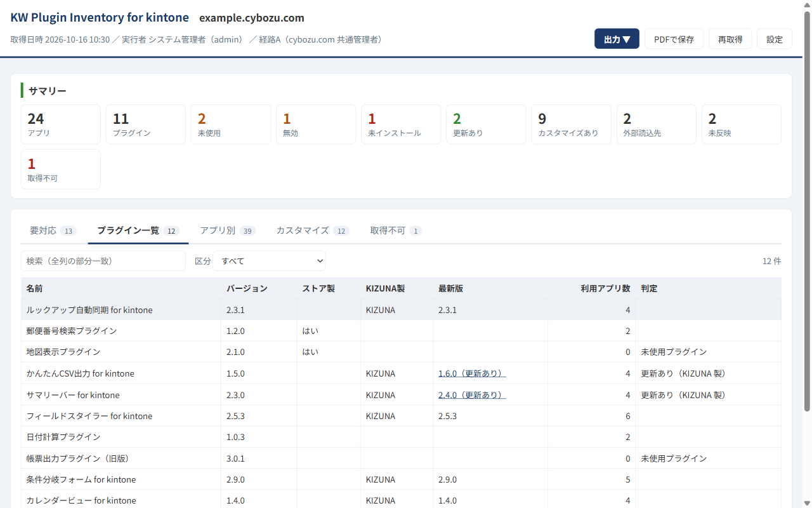Image resolution: width=812 pixels, height=508 pixels.
Task: Switch to the アプリ別 tab
Action: point(228,231)
